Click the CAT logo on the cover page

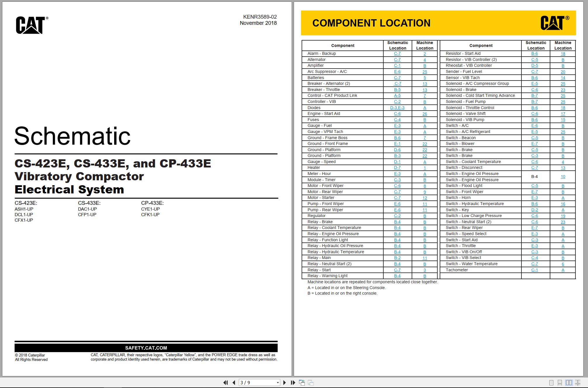32,25
